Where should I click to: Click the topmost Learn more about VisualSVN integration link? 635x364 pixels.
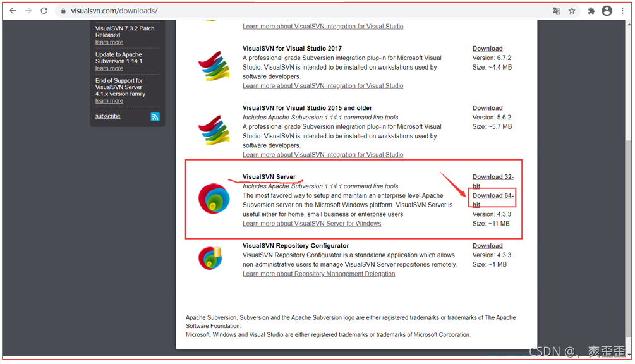coord(323,27)
